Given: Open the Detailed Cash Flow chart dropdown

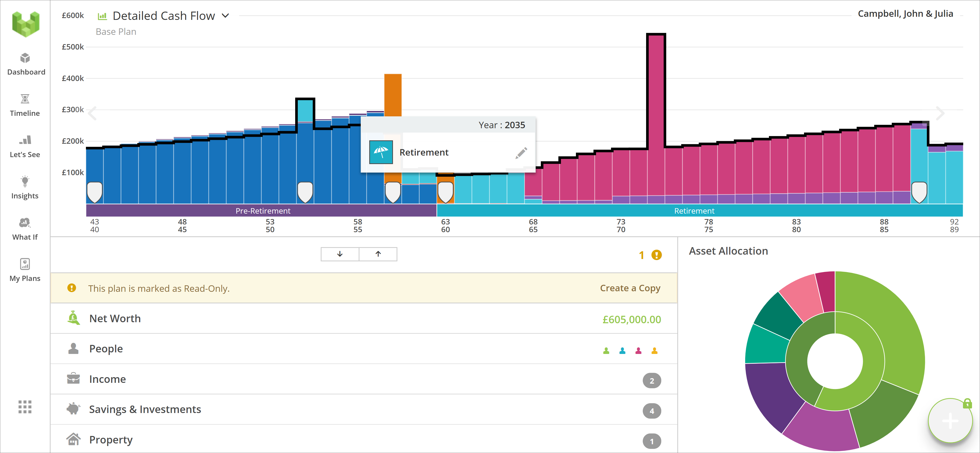Looking at the screenshot, I should click(x=225, y=16).
